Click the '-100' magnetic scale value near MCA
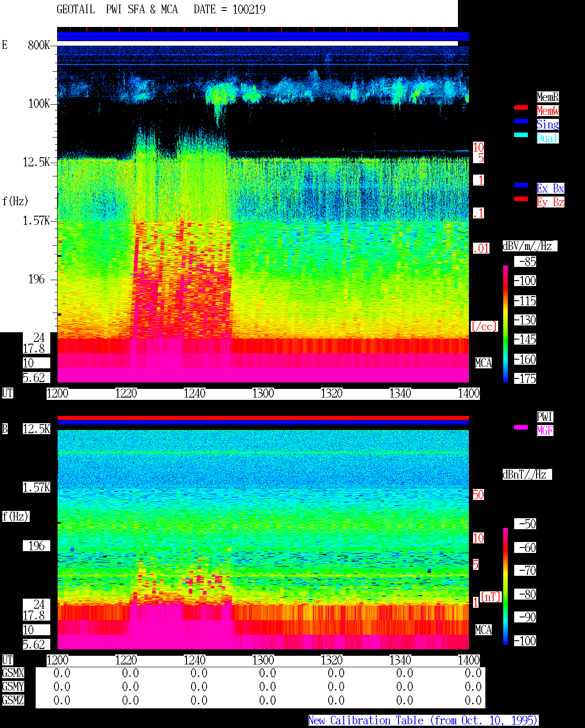The height and width of the screenshot is (728, 585). (x=525, y=641)
